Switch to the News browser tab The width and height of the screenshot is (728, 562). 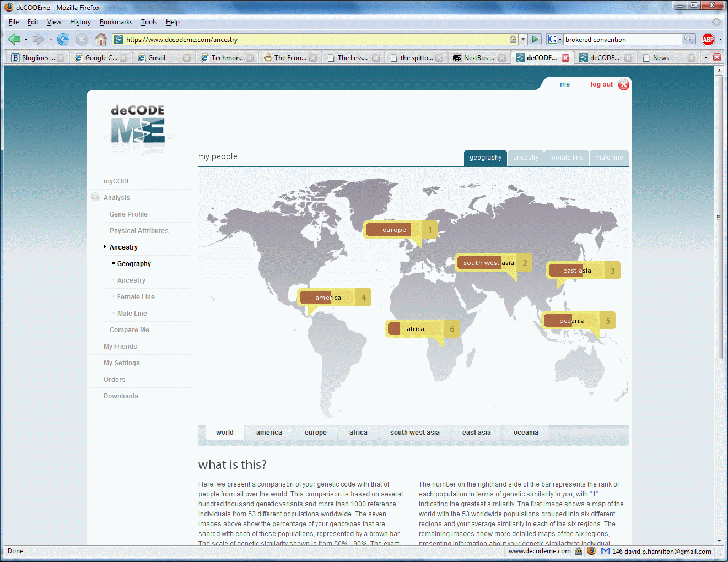(669, 58)
